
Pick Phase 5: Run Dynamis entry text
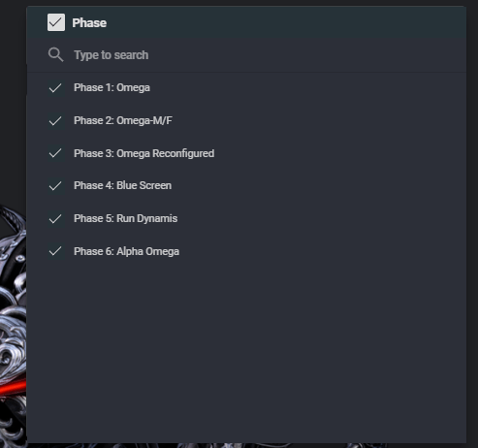click(125, 218)
